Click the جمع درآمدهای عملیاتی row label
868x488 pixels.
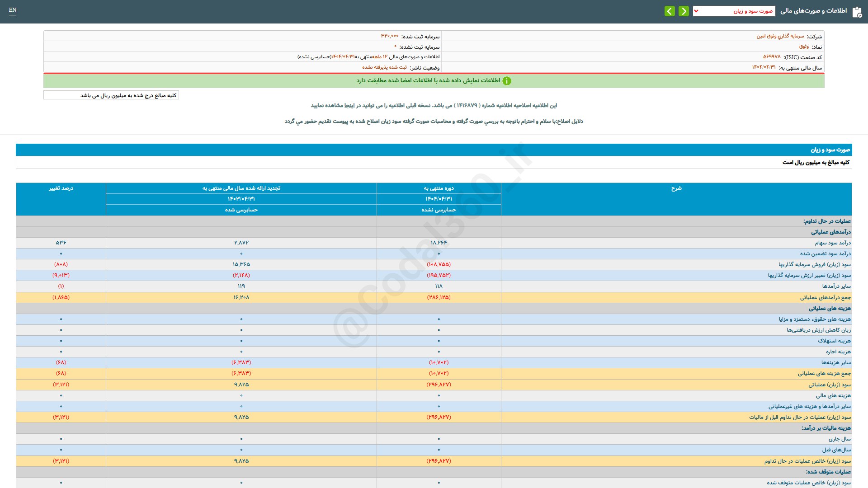(x=825, y=297)
